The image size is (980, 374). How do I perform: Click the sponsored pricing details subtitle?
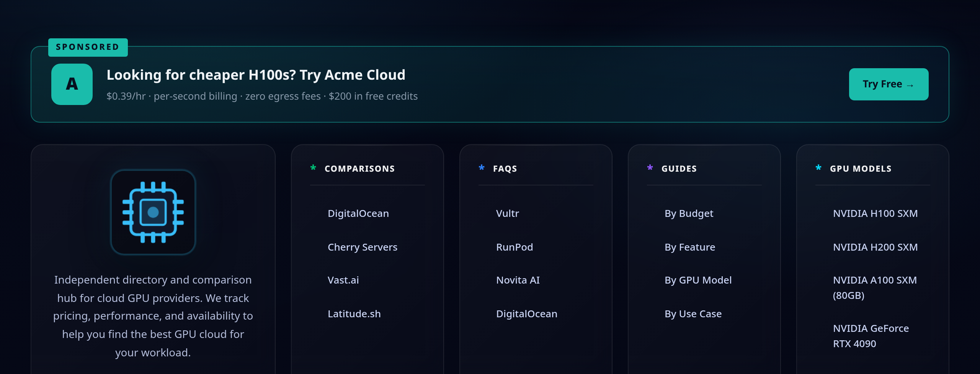coord(262,96)
